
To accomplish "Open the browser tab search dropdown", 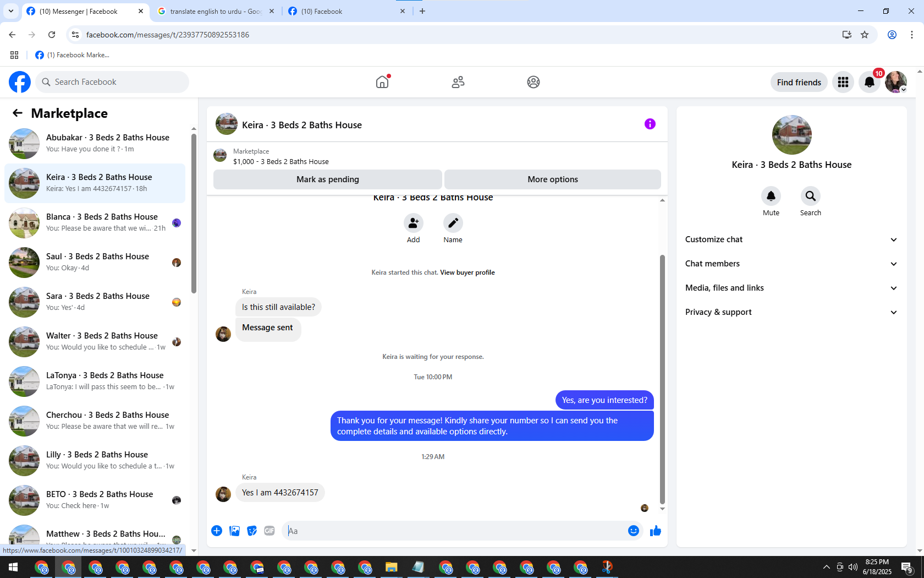I will click(x=11, y=11).
